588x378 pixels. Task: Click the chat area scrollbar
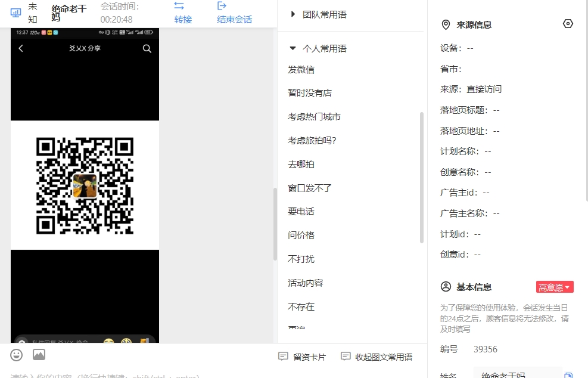(x=275, y=224)
